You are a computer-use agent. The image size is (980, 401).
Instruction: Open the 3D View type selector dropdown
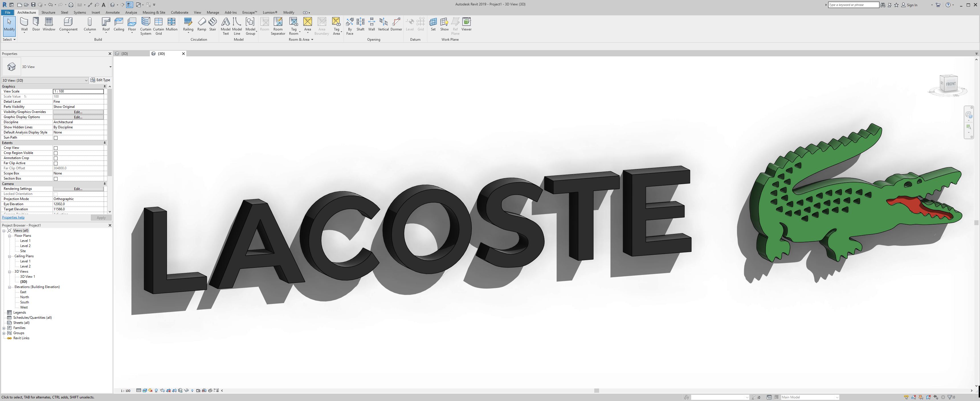(x=86, y=80)
